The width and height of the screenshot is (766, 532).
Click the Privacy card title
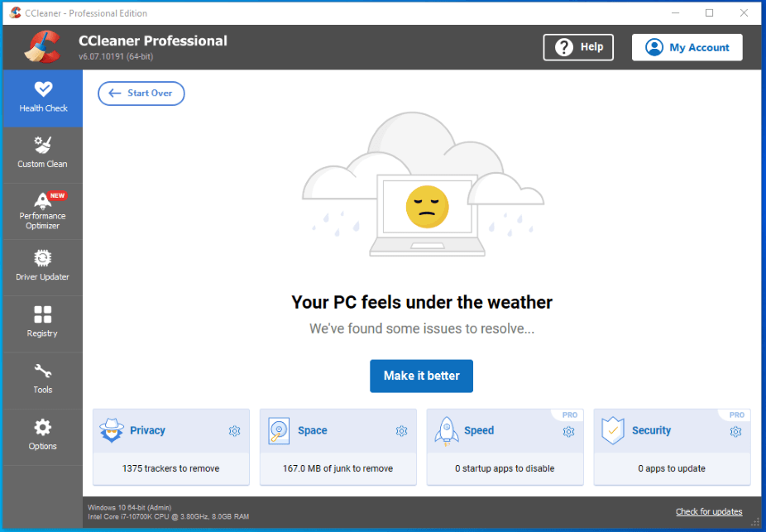[x=147, y=430]
